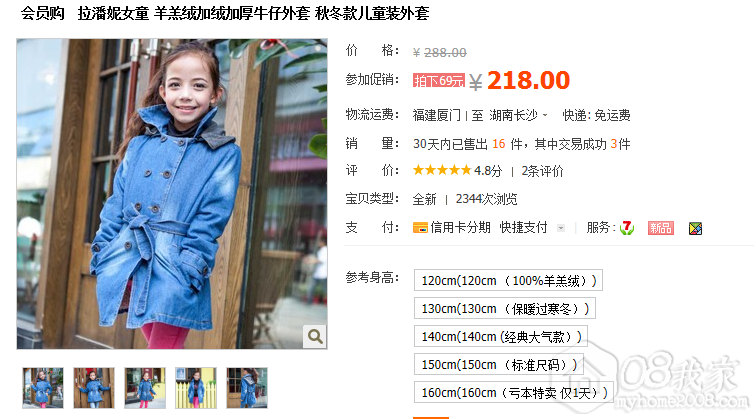Click the 7-day return service icon

tap(627, 228)
